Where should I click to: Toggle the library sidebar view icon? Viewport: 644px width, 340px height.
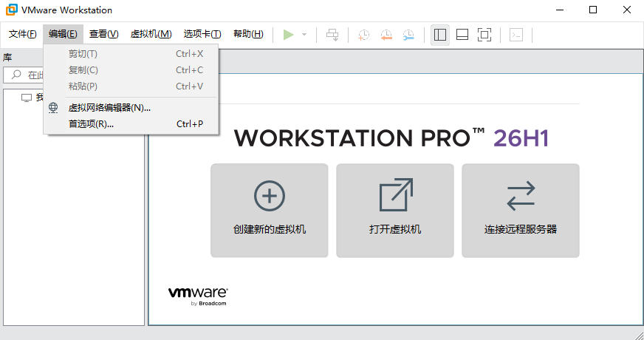click(440, 35)
